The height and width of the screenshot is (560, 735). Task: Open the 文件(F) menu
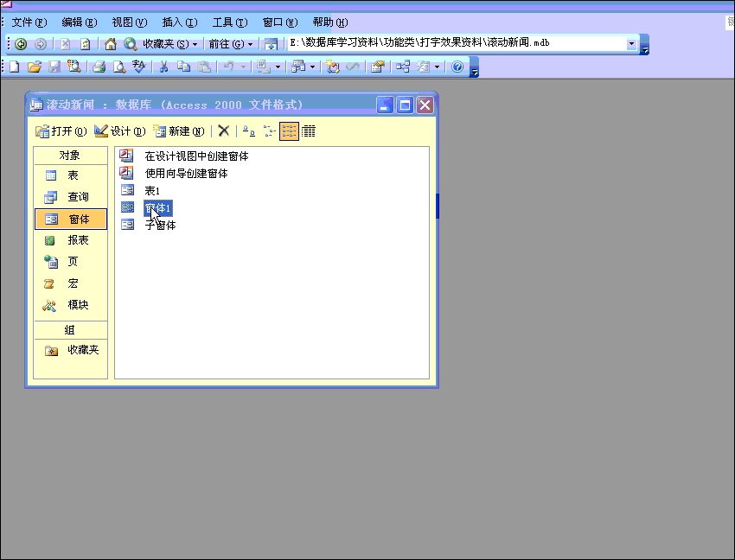pos(29,22)
